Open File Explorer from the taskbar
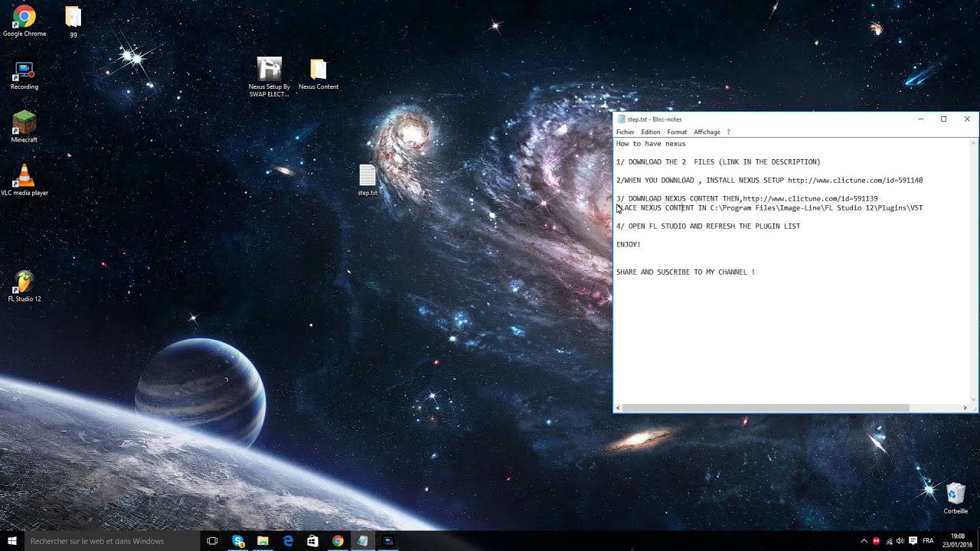Viewport: 980px width, 551px height. [x=263, y=541]
